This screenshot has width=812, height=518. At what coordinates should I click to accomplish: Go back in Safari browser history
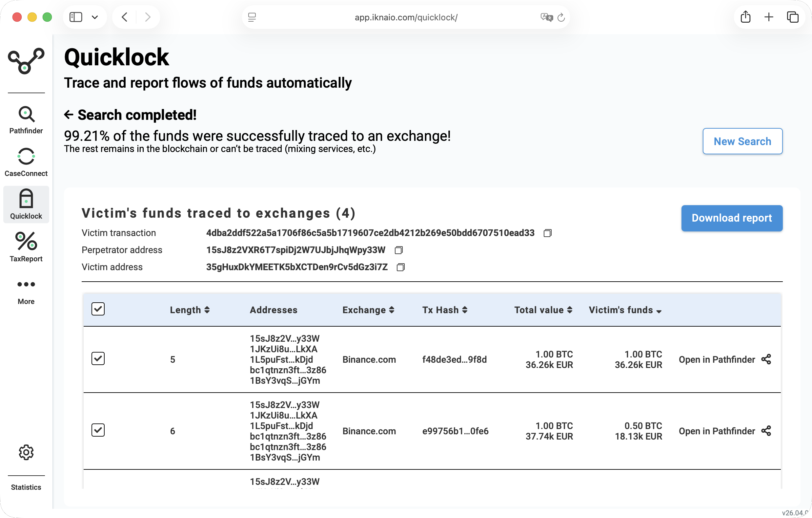click(x=124, y=17)
